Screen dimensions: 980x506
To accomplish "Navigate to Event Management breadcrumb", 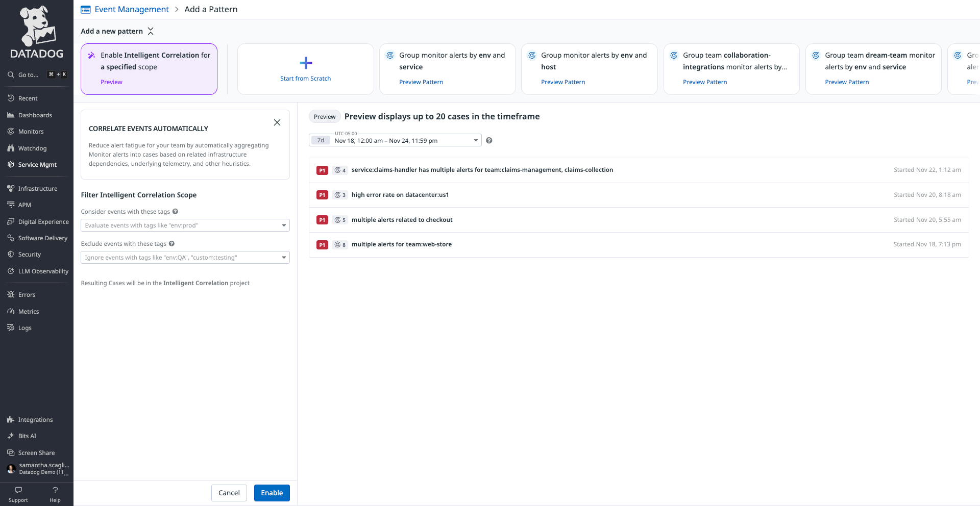I will coord(131,9).
